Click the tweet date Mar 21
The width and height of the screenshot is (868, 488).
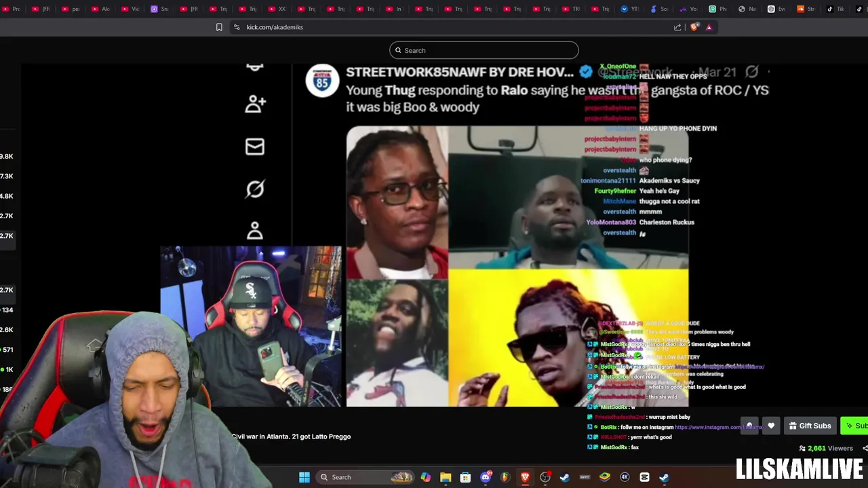(x=717, y=72)
